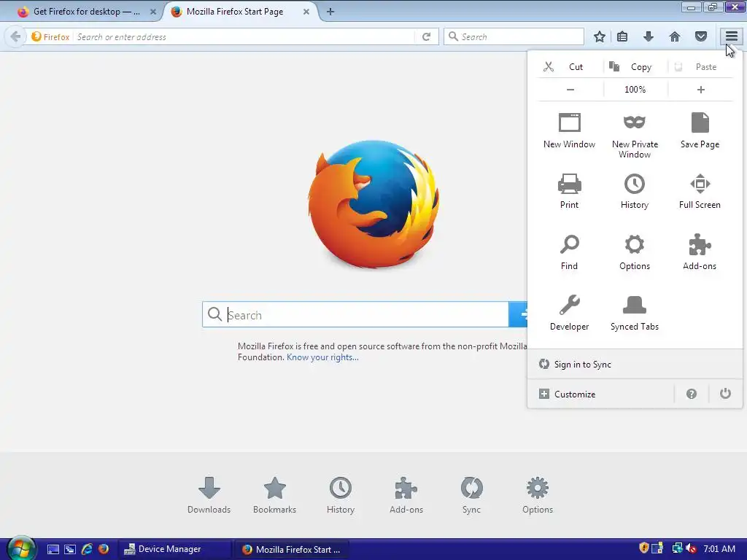Open Add-ons from the menu panel
This screenshot has height=560, width=747.
pos(700,252)
